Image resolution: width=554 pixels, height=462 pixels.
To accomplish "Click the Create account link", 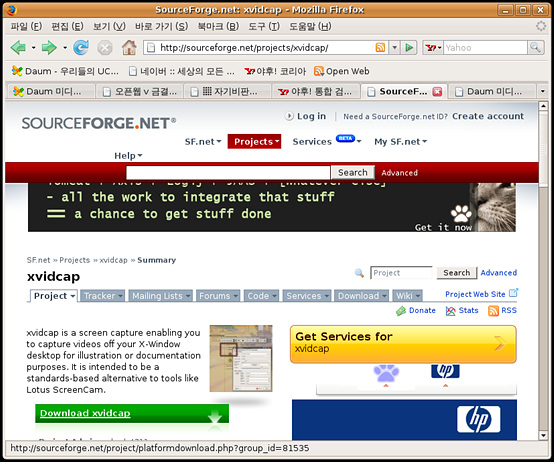I will pyautogui.click(x=488, y=116).
